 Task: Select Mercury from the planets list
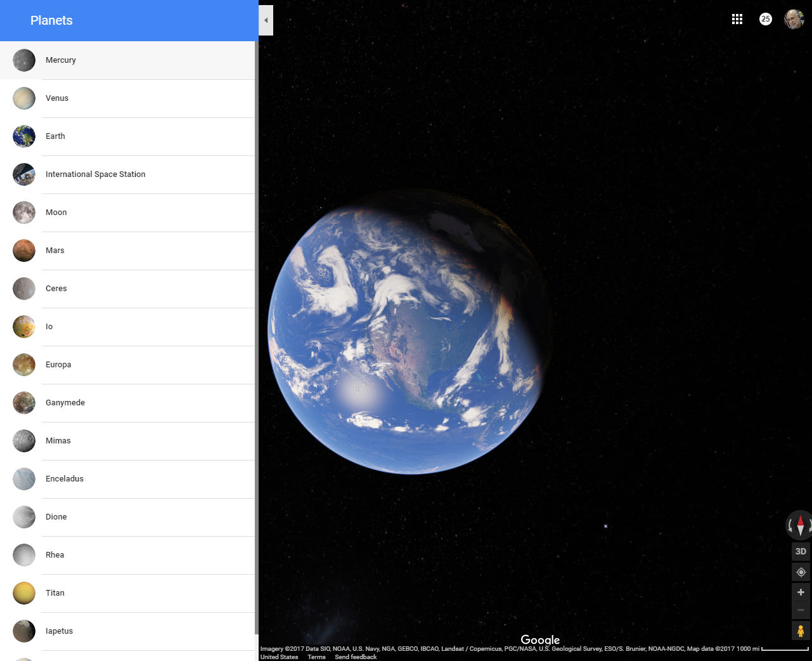pyautogui.click(x=61, y=60)
